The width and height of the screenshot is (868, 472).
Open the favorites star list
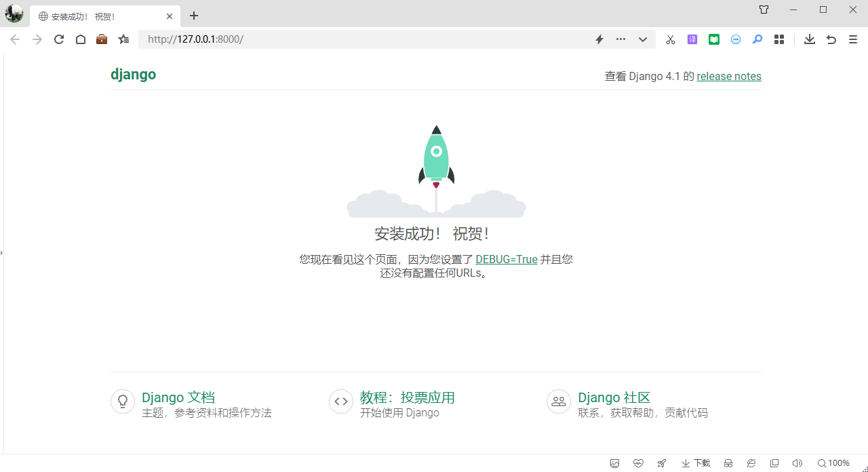pos(123,39)
